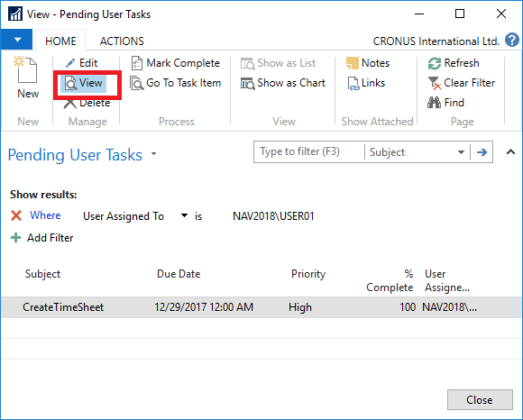This screenshot has width=523, height=420.
Task: Open attached Notes
Action: click(368, 63)
